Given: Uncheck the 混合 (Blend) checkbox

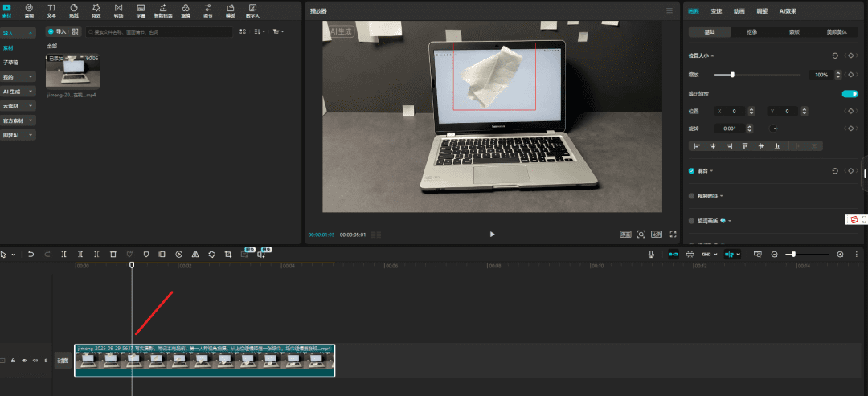Looking at the screenshot, I should [691, 171].
